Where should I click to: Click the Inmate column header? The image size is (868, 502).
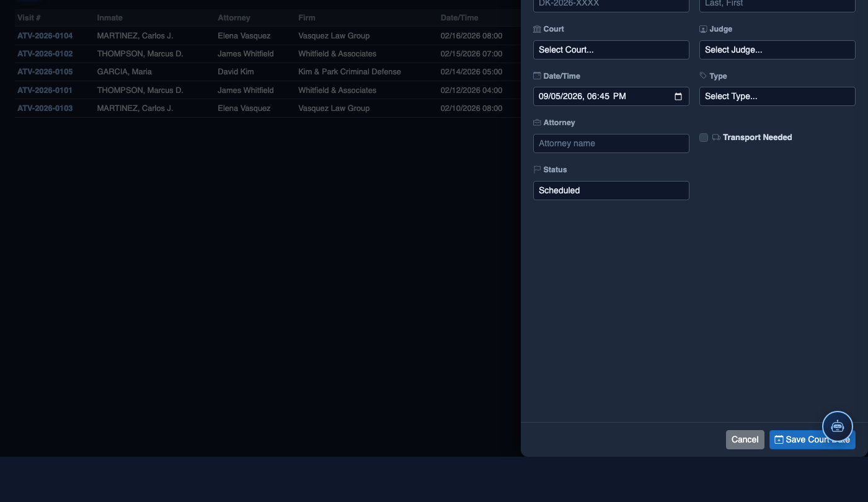click(x=110, y=18)
